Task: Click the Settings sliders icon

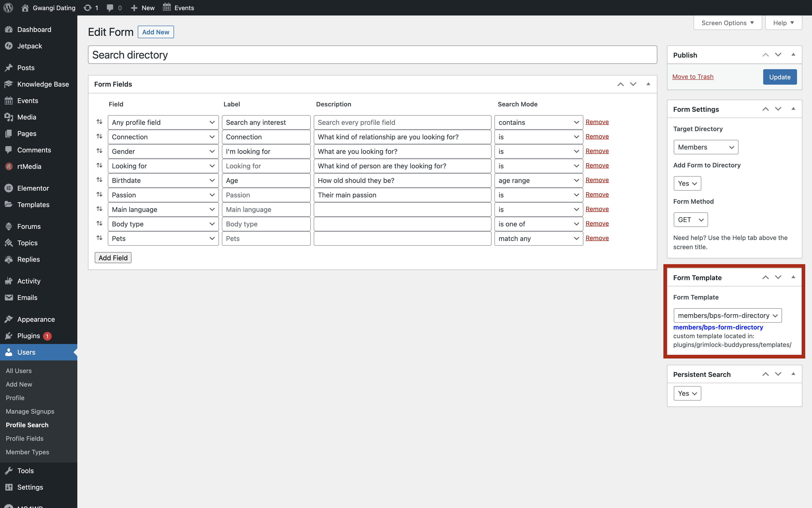Action: point(9,487)
